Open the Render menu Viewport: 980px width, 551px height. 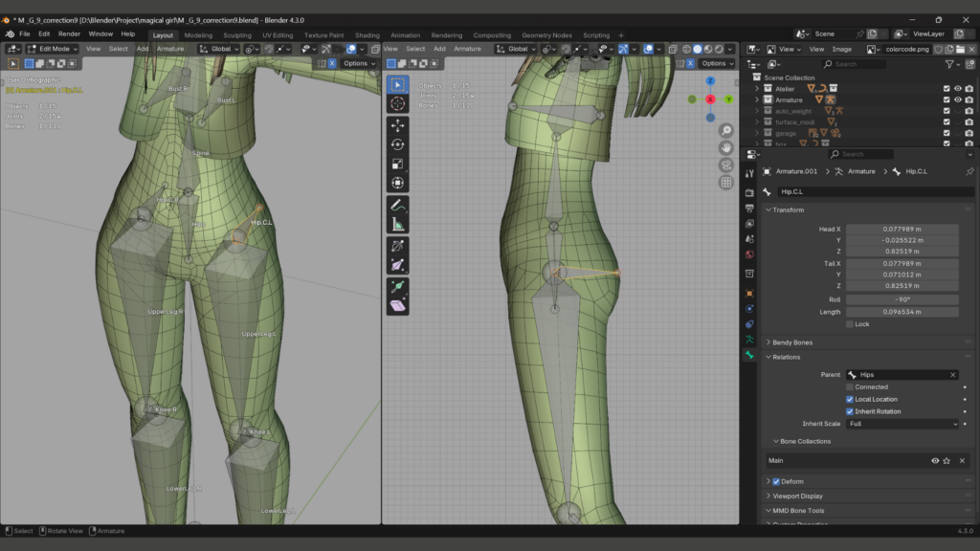(69, 33)
